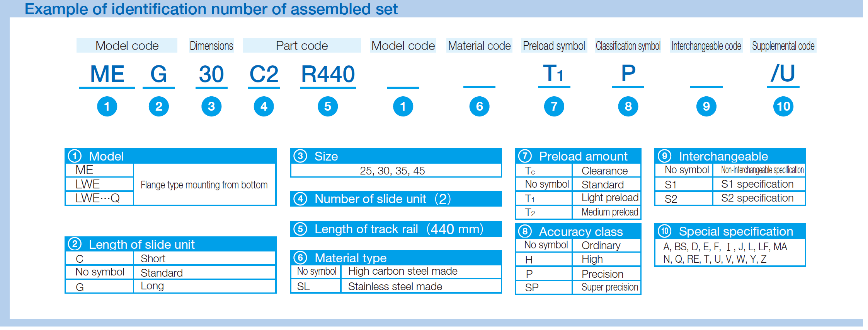Select the circled 9 under Interchangeable code

pos(706,106)
